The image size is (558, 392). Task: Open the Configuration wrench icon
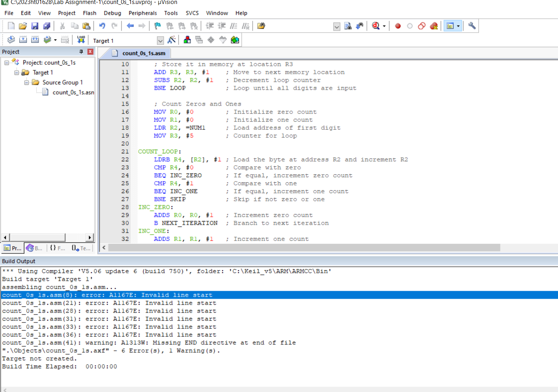(472, 26)
